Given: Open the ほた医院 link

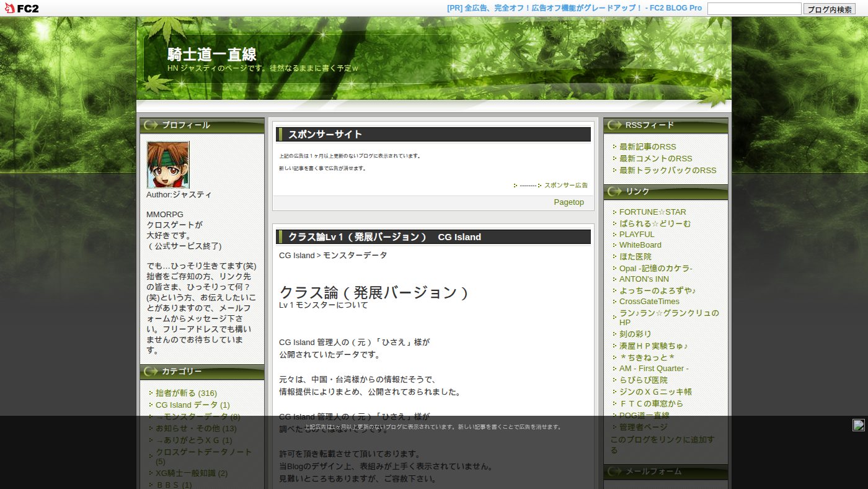Looking at the screenshot, I should [635, 257].
